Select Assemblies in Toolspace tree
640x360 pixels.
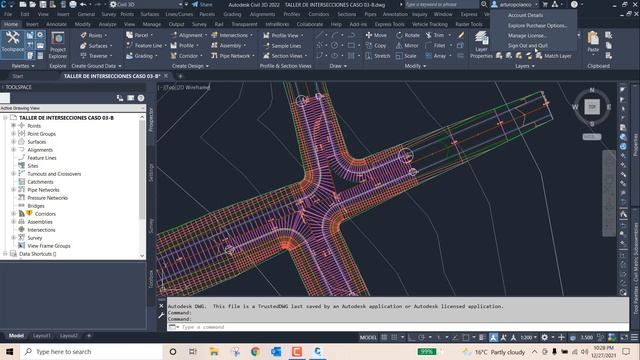(x=40, y=222)
